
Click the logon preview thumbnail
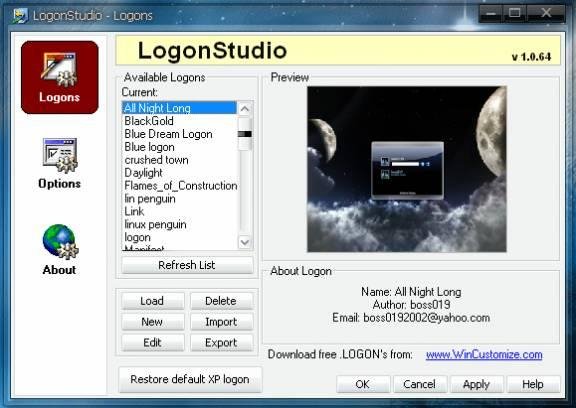click(x=407, y=169)
